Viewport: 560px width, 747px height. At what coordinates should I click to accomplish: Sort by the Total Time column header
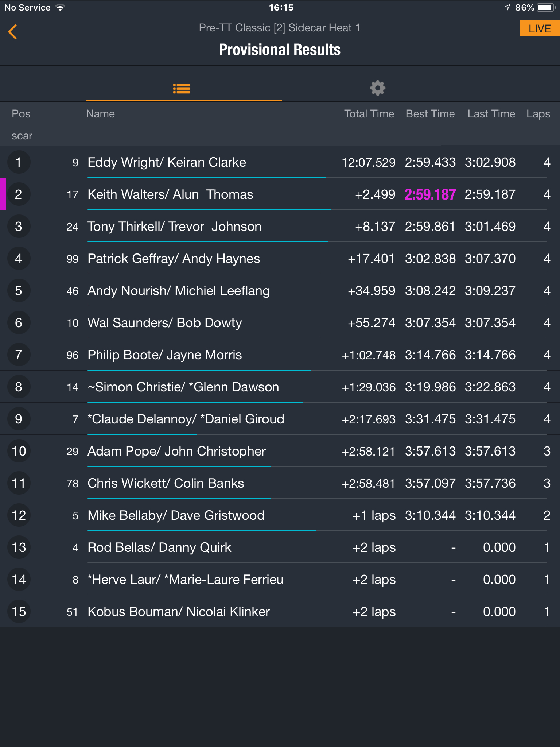369,114
